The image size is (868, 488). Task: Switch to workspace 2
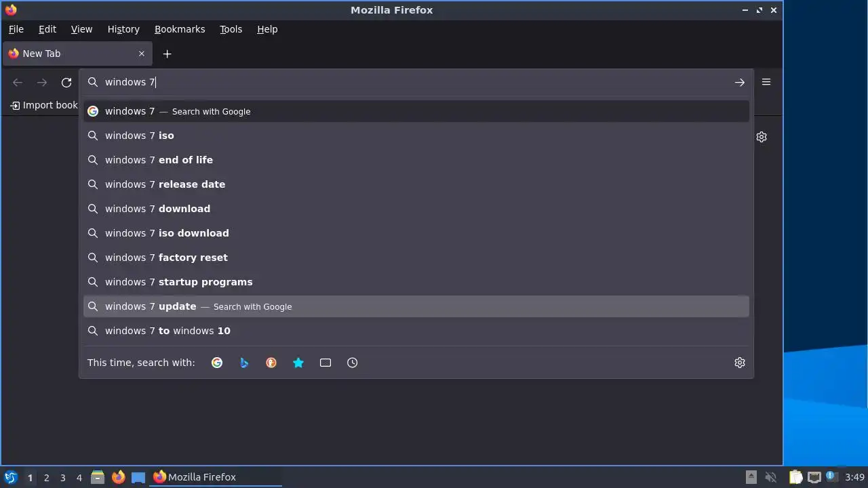coord(46,478)
